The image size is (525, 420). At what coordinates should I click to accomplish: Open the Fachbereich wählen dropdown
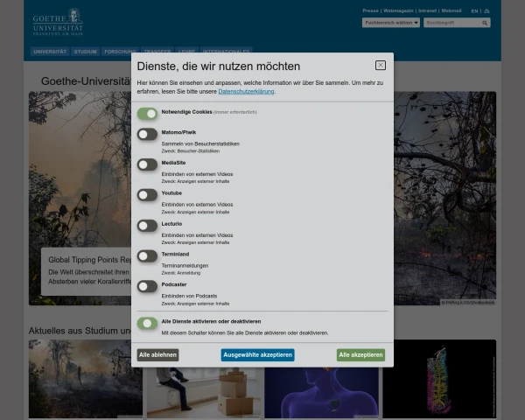pyautogui.click(x=391, y=23)
